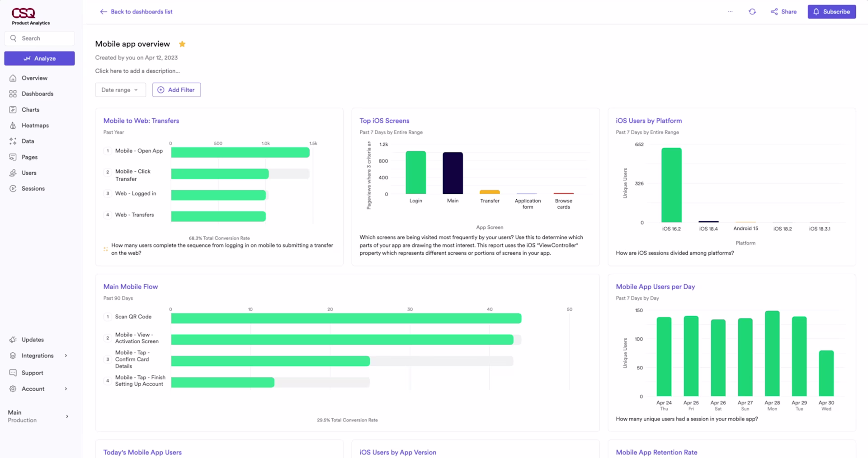Click here to add a dashboard description
The height and width of the screenshot is (458, 868).
click(137, 71)
